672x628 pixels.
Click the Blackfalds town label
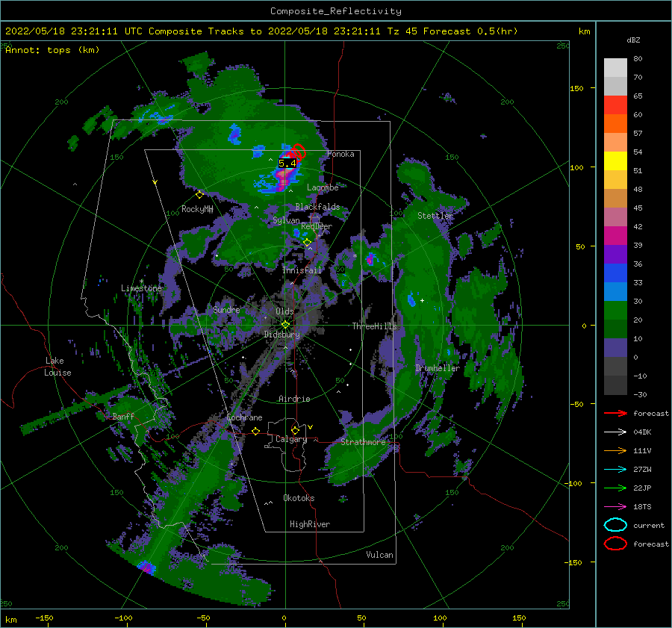click(317, 207)
